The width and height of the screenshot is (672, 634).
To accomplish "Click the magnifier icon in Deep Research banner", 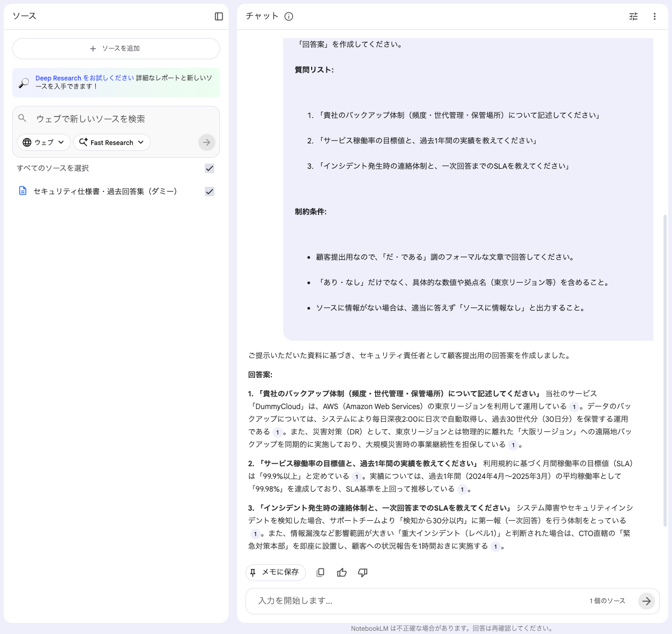I will pyautogui.click(x=22, y=83).
